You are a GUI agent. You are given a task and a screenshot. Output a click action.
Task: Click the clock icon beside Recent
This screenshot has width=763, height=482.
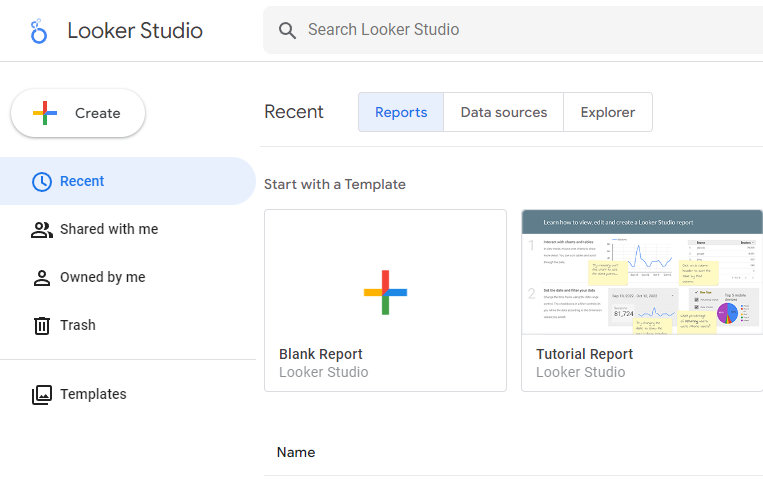[42, 181]
